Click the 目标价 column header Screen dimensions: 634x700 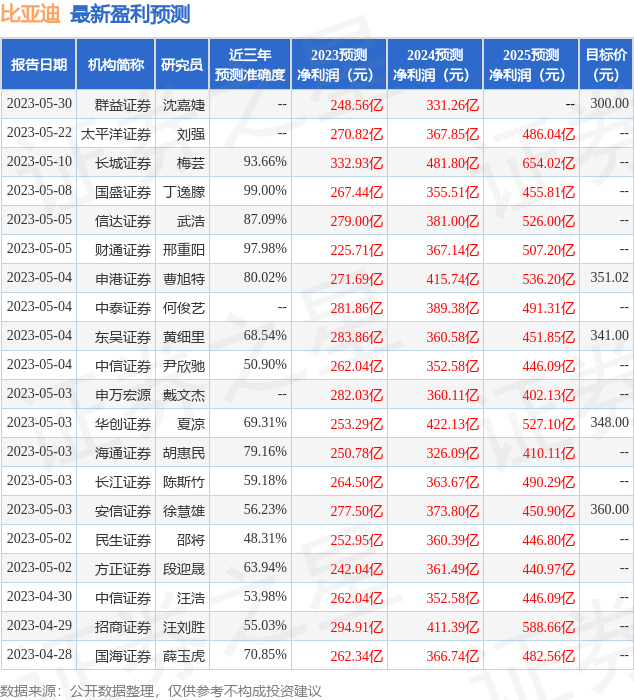pyautogui.click(x=606, y=64)
